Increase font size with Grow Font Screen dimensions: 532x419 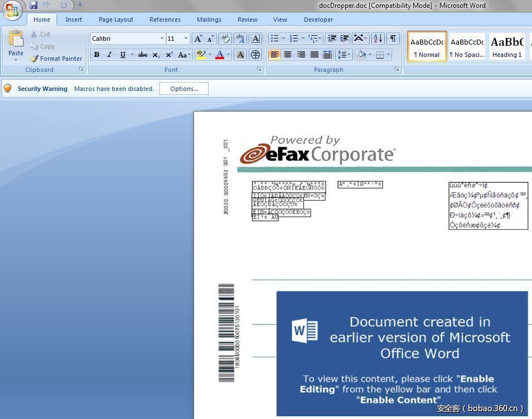tap(198, 38)
